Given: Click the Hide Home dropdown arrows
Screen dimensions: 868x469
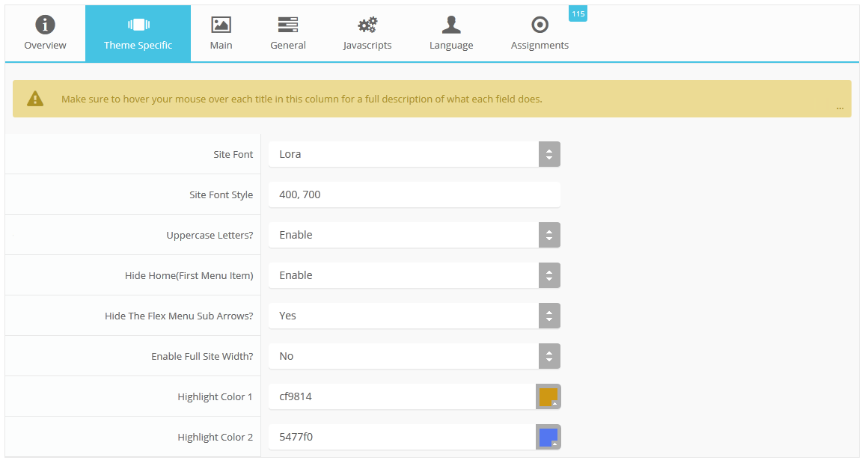Looking at the screenshot, I should click(549, 275).
